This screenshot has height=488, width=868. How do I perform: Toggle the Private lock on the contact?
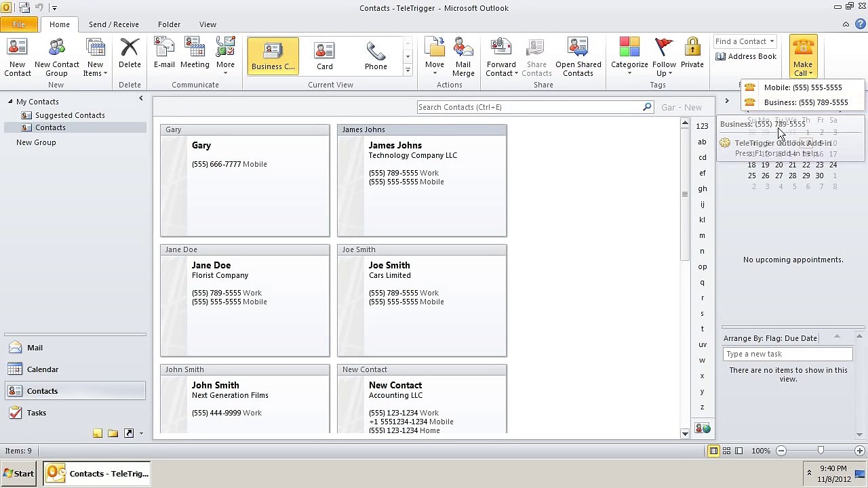coord(692,54)
